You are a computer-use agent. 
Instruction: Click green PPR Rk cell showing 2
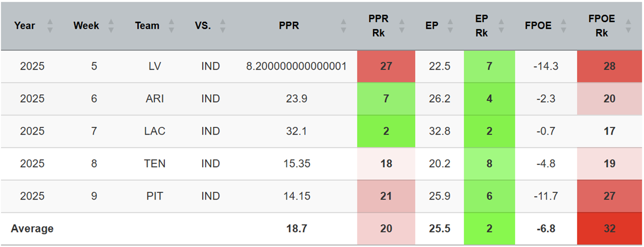[386, 131]
